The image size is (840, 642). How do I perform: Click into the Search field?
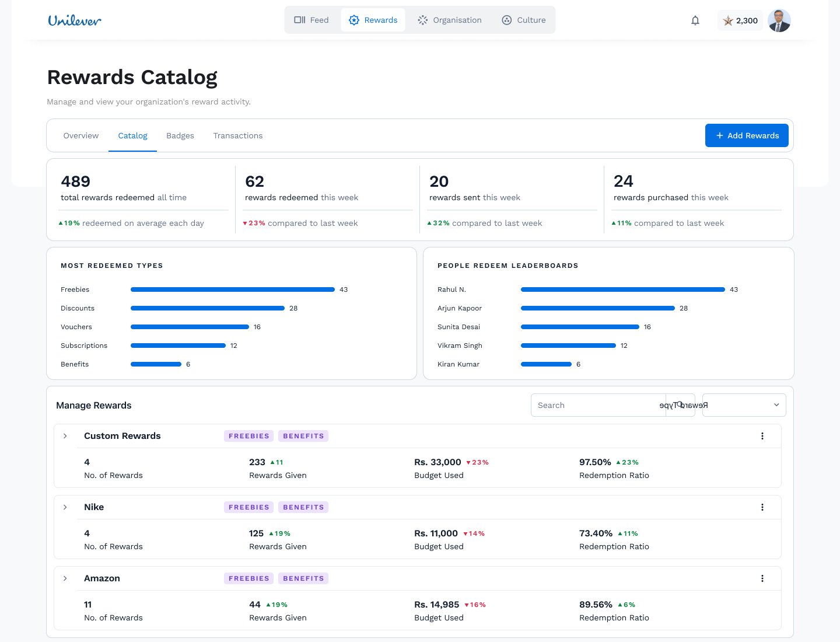tap(598, 405)
